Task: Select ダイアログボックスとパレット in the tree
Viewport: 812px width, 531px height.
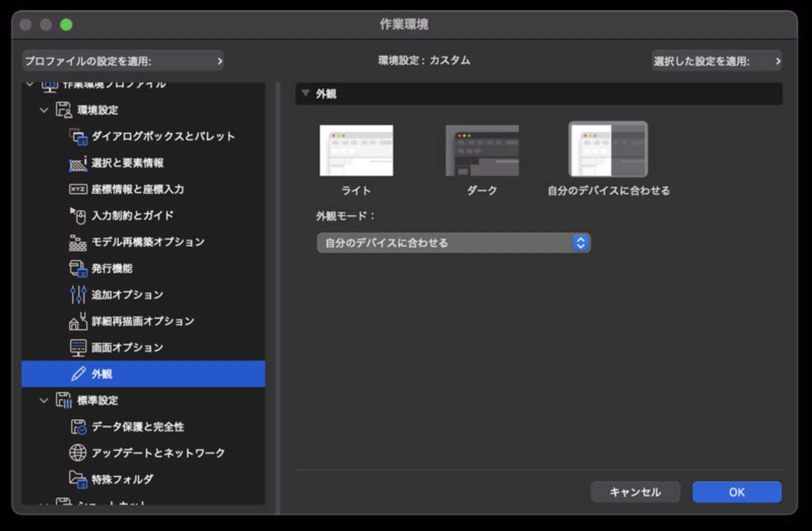Action: [143, 136]
